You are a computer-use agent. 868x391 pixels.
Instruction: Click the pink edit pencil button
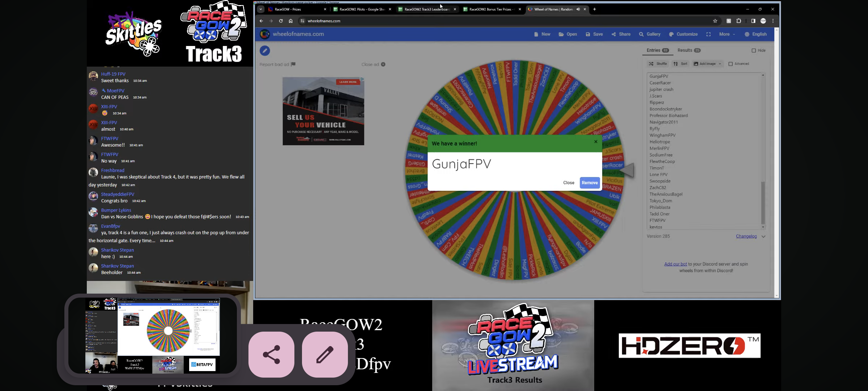pos(325,354)
